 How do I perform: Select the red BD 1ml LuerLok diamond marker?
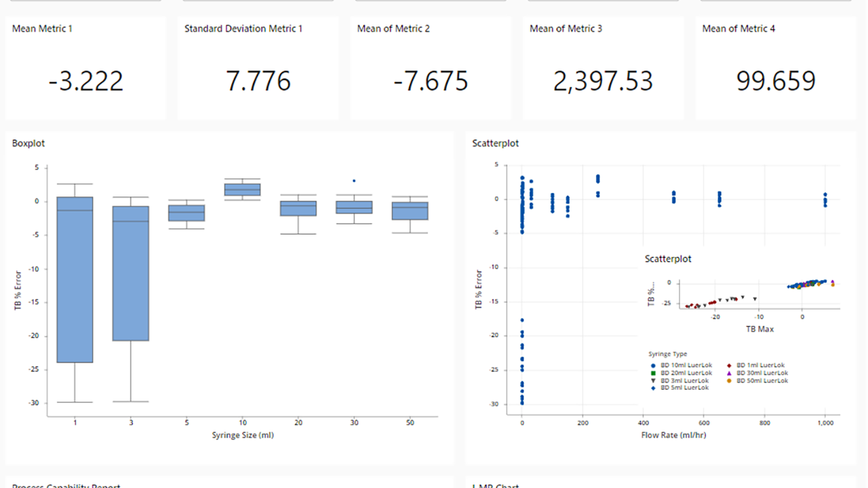730,365
